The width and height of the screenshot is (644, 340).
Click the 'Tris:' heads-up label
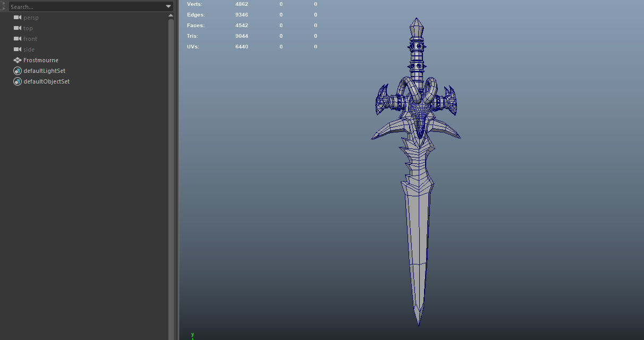click(193, 36)
